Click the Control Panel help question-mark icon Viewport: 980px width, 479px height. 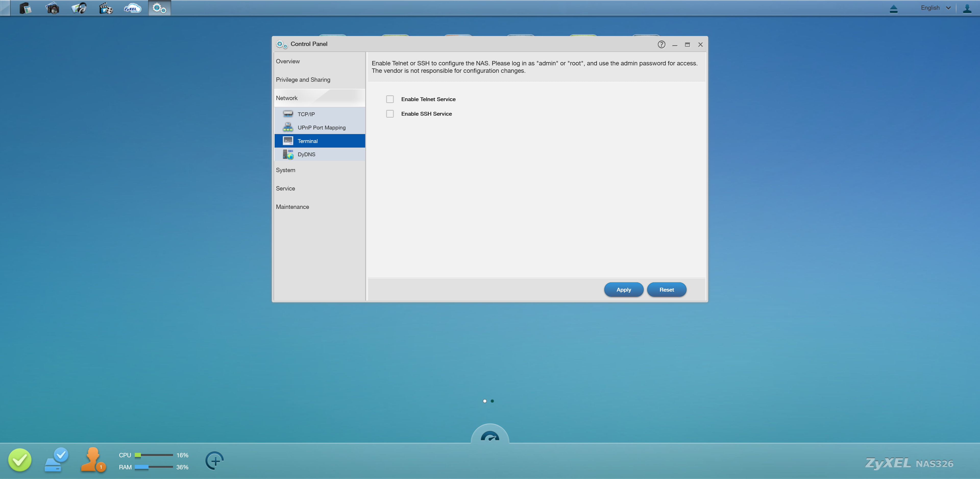pyautogui.click(x=661, y=44)
